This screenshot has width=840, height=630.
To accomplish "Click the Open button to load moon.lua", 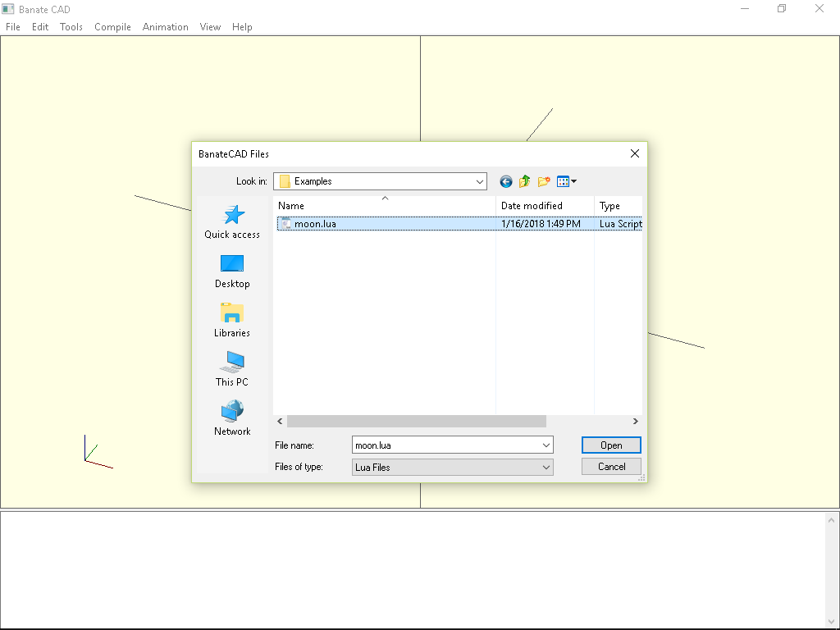I will 610,445.
